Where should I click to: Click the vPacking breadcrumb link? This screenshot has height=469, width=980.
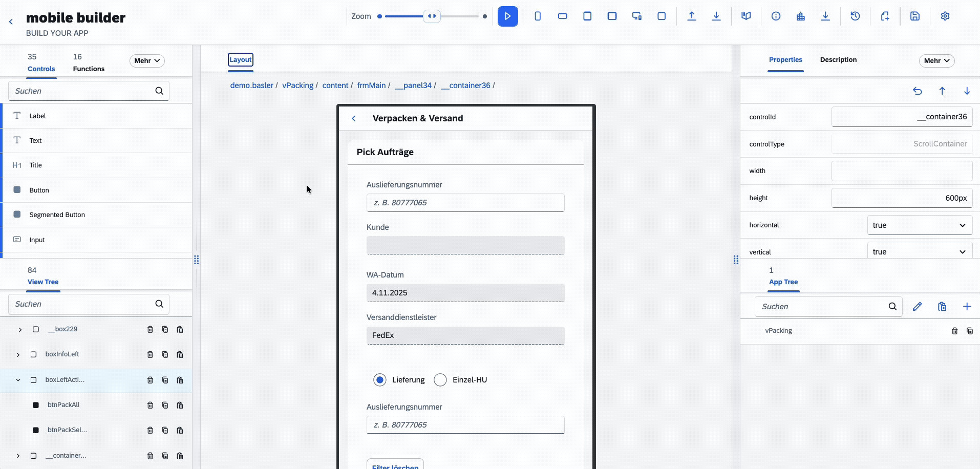pyautogui.click(x=297, y=86)
